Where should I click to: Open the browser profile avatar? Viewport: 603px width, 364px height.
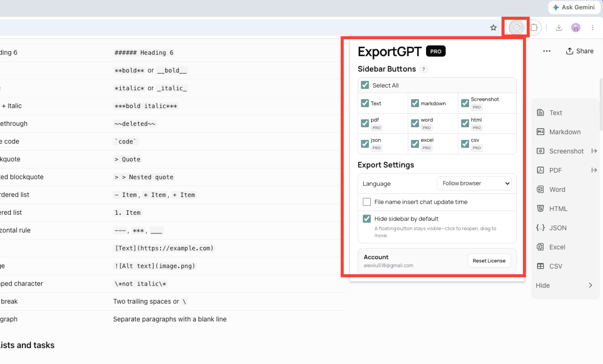pos(576,28)
